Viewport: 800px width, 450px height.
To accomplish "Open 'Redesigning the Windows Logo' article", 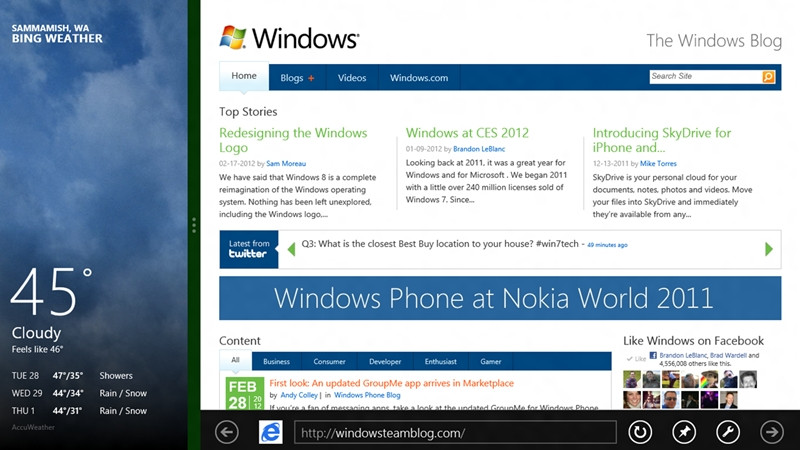I will [x=293, y=140].
